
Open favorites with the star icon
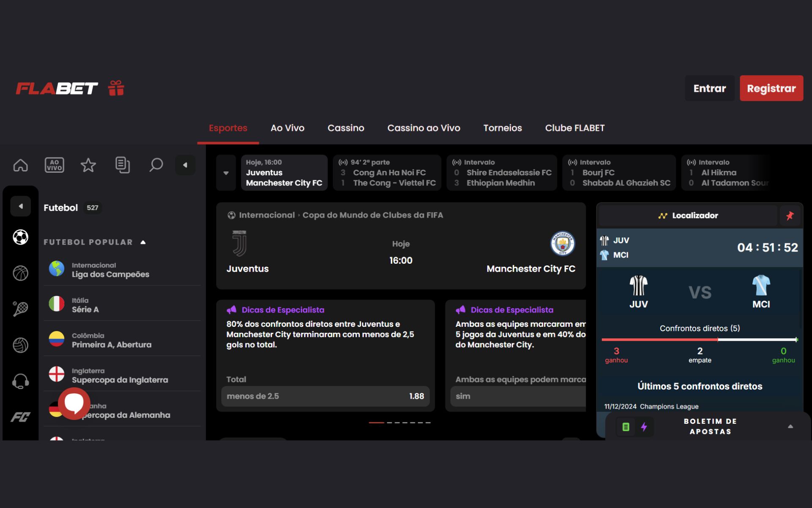(88, 165)
